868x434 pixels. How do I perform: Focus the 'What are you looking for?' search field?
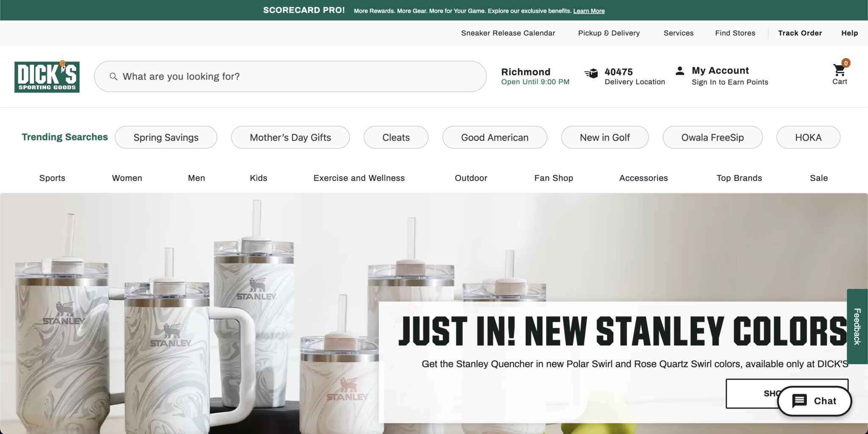point(290,77)
